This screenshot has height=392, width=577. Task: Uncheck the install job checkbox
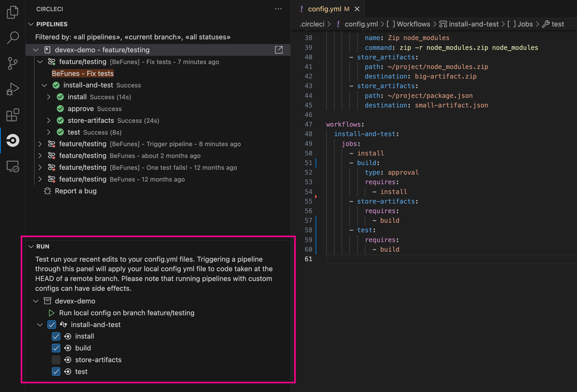(x=56, y=336)
